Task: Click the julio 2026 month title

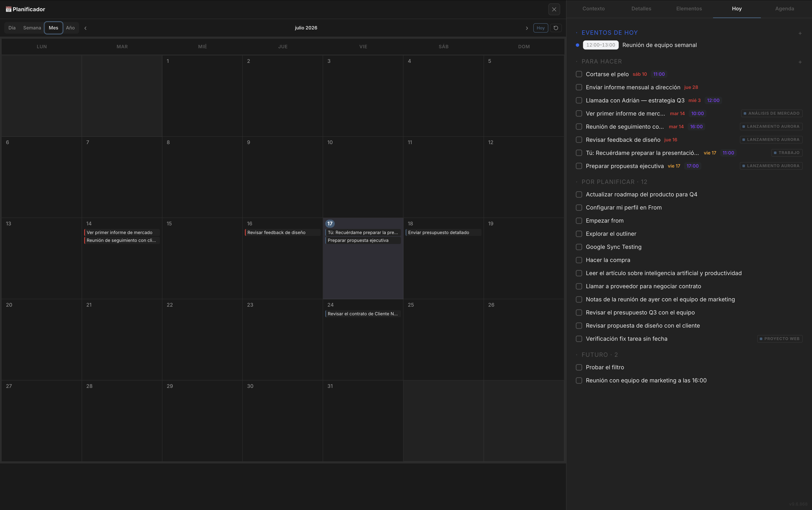Action: [306, 28]
